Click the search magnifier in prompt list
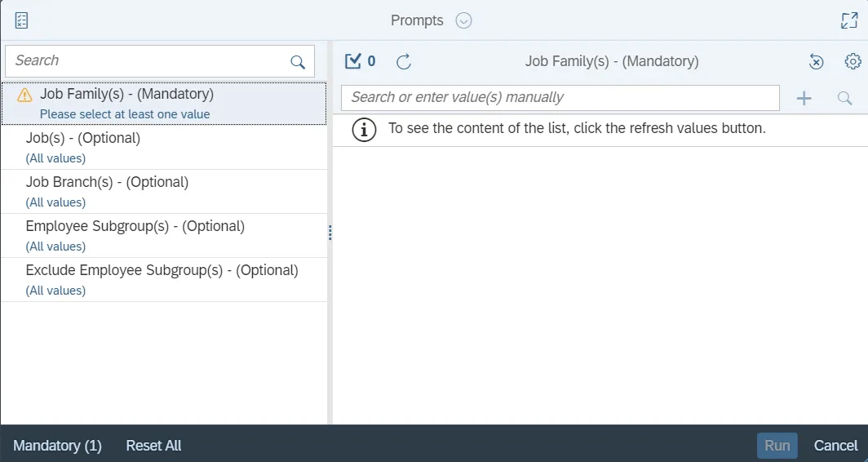The height and width of the screenshot is (462, 868). 298,62
